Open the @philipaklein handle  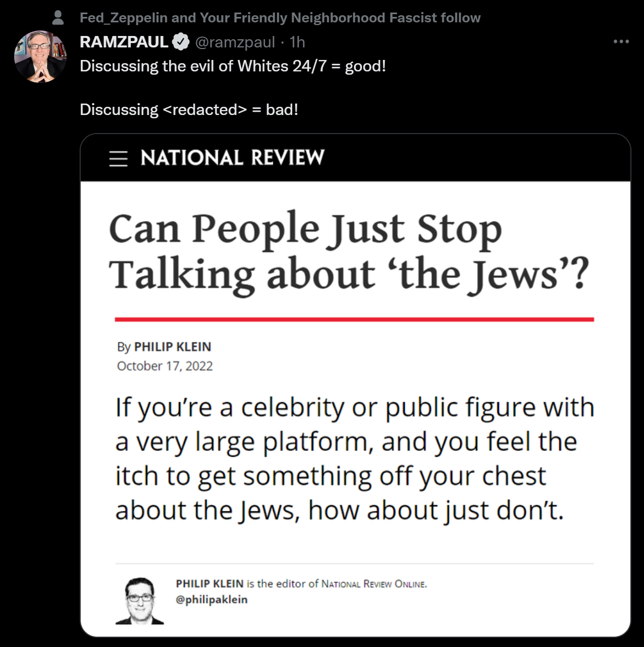pyautogui.click(x=212, y=600)
